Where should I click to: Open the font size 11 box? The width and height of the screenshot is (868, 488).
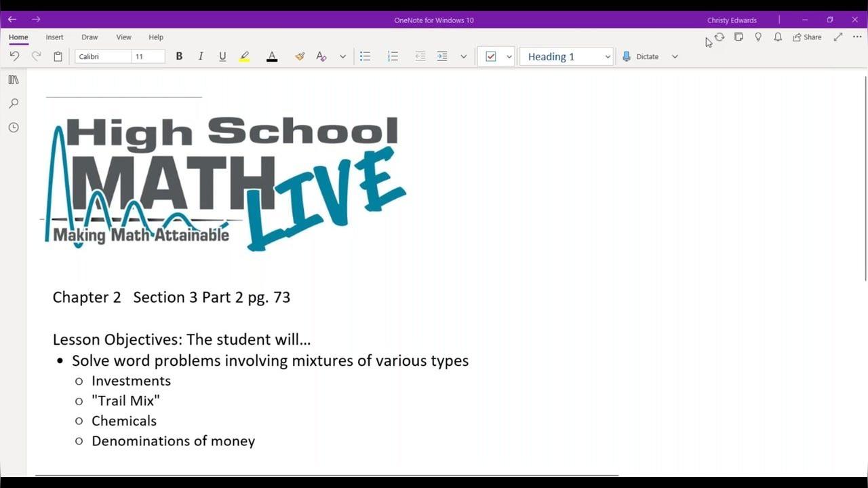coord(149,56)
